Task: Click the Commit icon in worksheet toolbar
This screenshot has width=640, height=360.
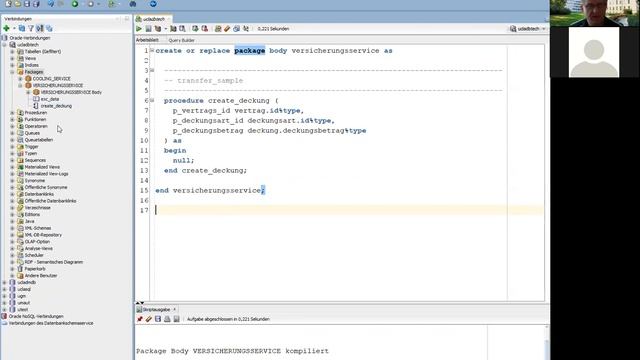Action: [195, 29]
